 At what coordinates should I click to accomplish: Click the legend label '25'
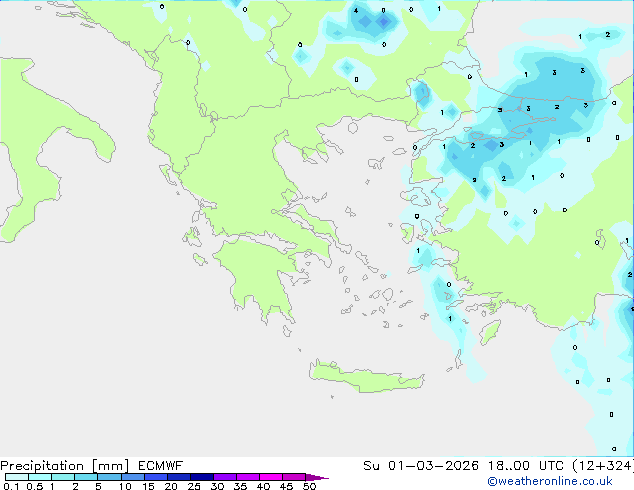[194, 486]
